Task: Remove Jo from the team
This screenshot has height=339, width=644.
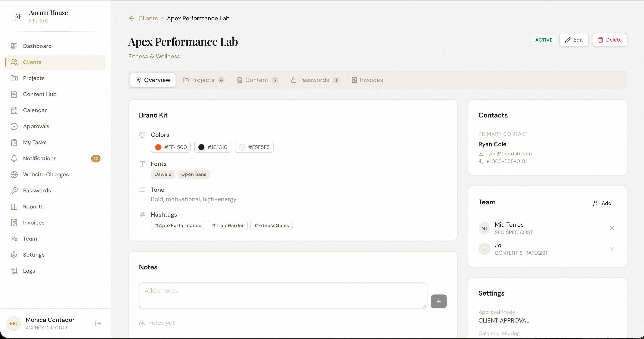Action: 612,248
